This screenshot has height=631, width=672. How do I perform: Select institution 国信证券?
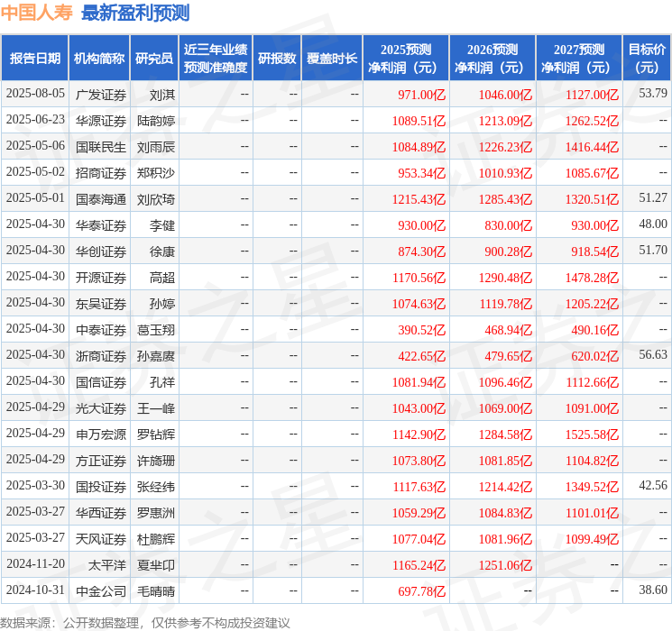point(101,382)
